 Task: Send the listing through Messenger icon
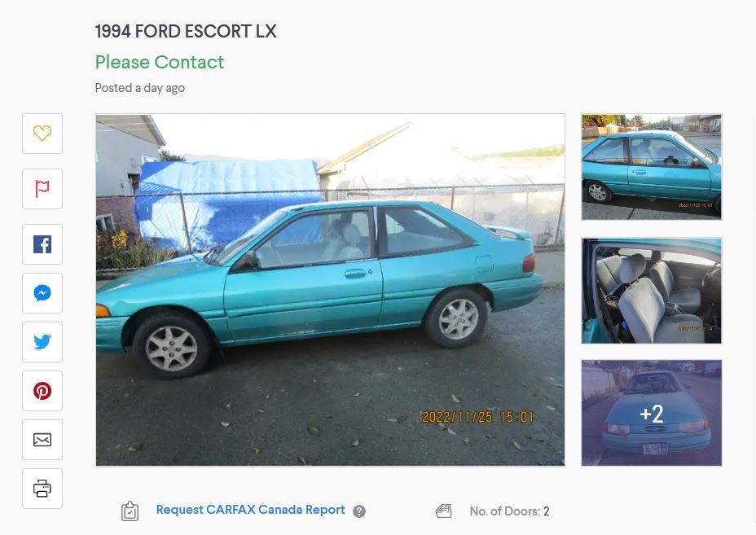[42, 293]
